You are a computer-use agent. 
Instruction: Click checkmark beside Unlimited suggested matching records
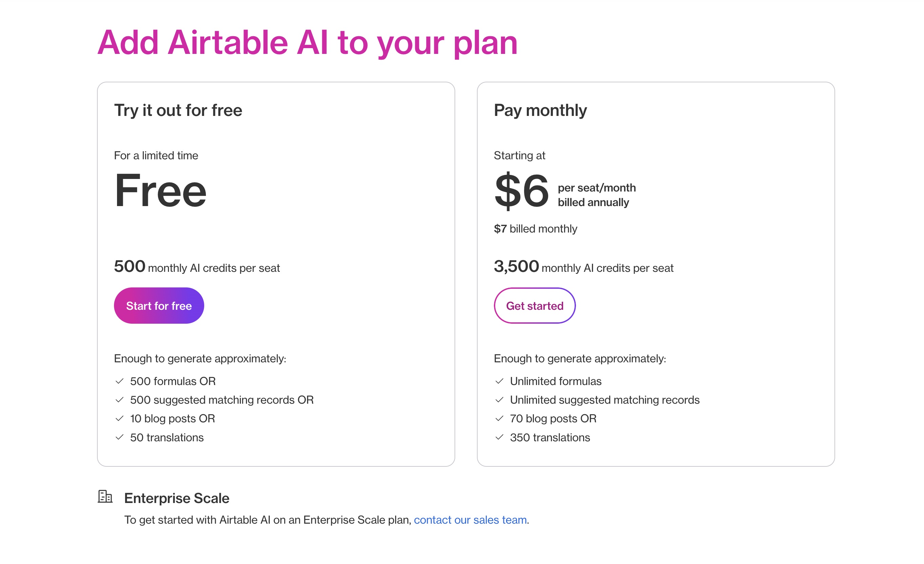click(x=500, y=400)
